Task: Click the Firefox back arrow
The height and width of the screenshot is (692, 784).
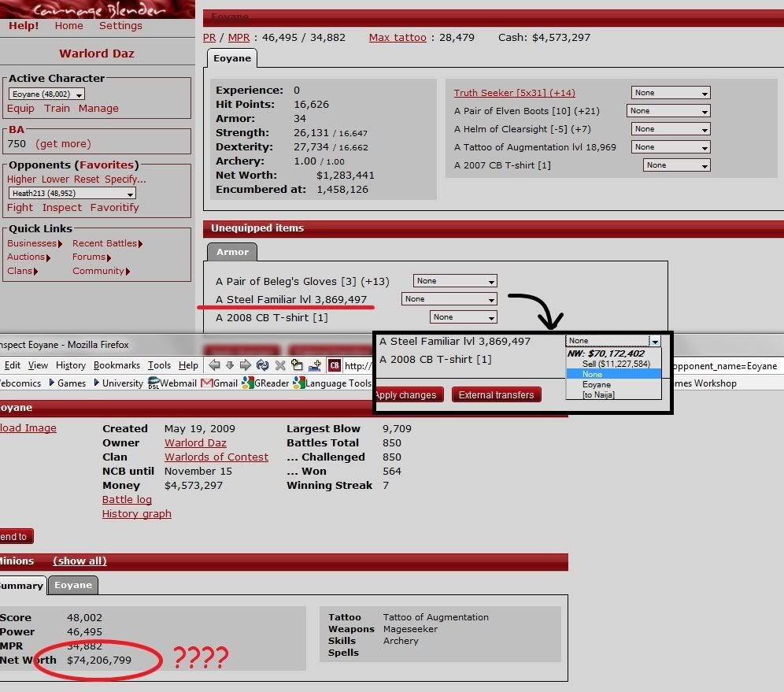Action: tap(215, 365)
